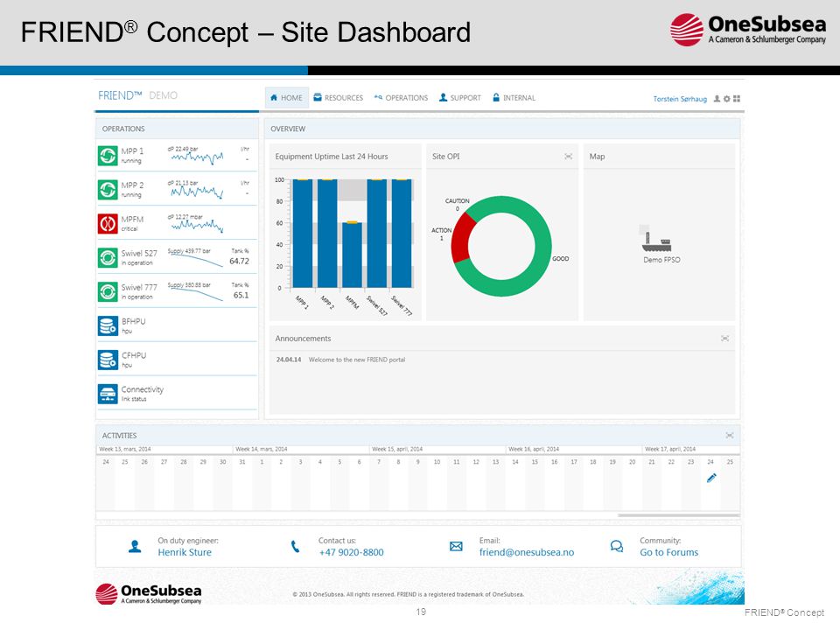Screen dimensions: 840x630
Task: Select the MPP 1 label
Action: pos(132,151)
